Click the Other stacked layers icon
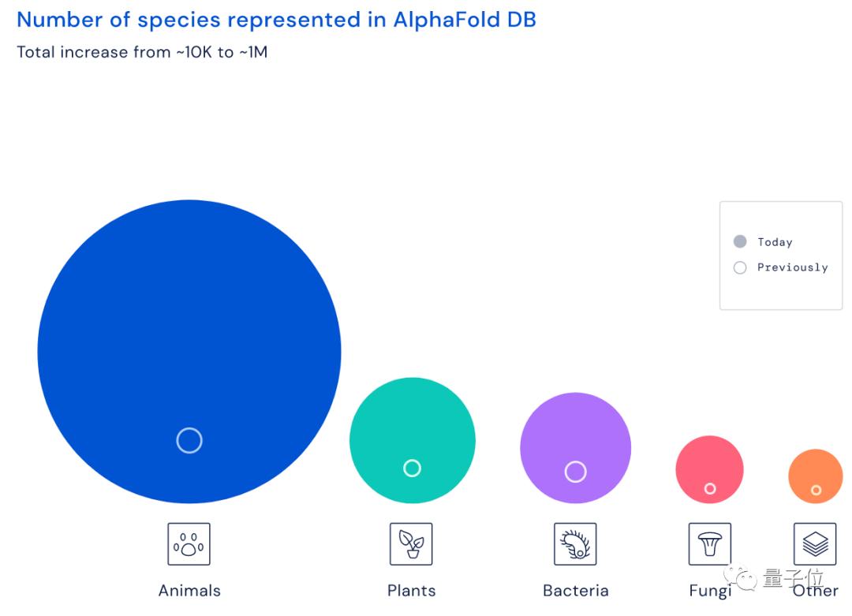 [815, 544]
